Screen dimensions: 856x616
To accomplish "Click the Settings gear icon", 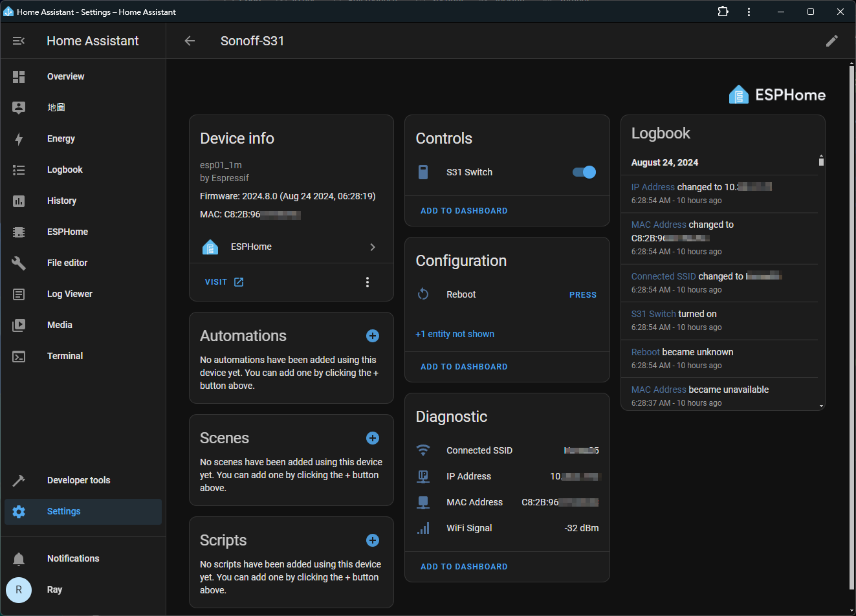I will (x=19, y=511).
